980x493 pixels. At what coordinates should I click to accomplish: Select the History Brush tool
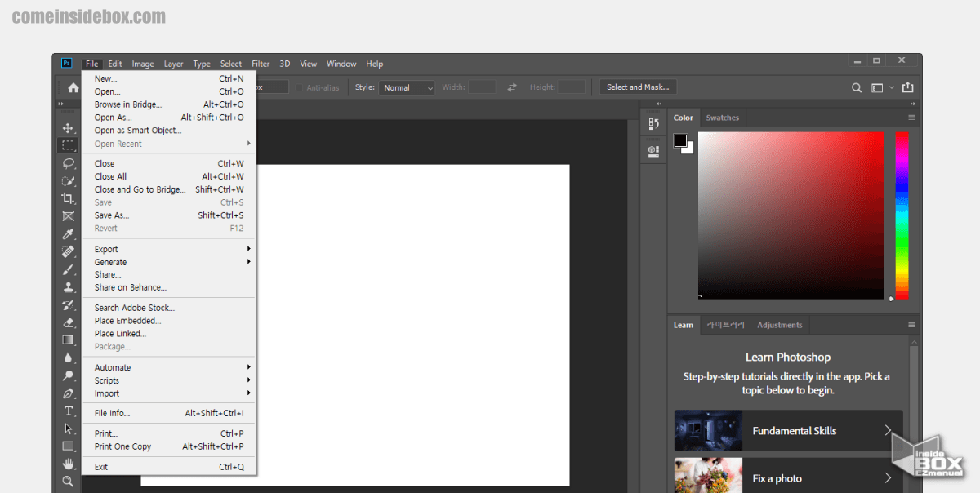(x=69, y=305)
